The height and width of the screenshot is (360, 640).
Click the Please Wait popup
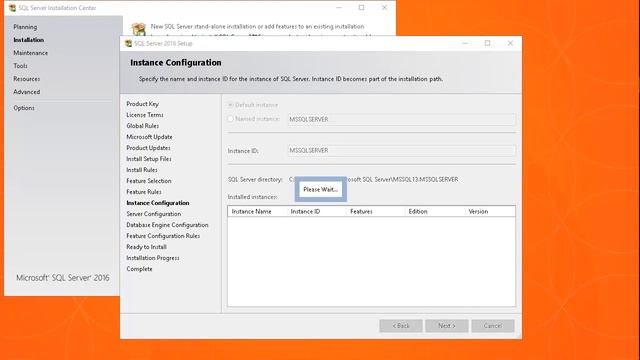pos(320,189)
